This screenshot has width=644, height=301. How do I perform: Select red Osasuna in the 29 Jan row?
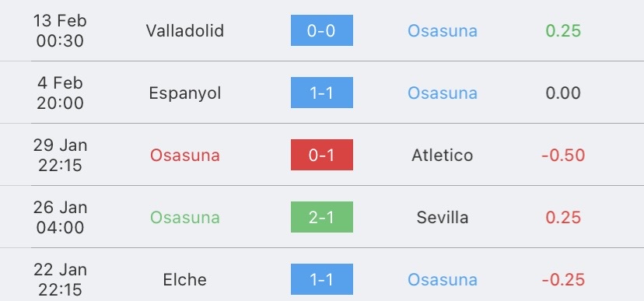pyautogui.click(x=185, y=156)
